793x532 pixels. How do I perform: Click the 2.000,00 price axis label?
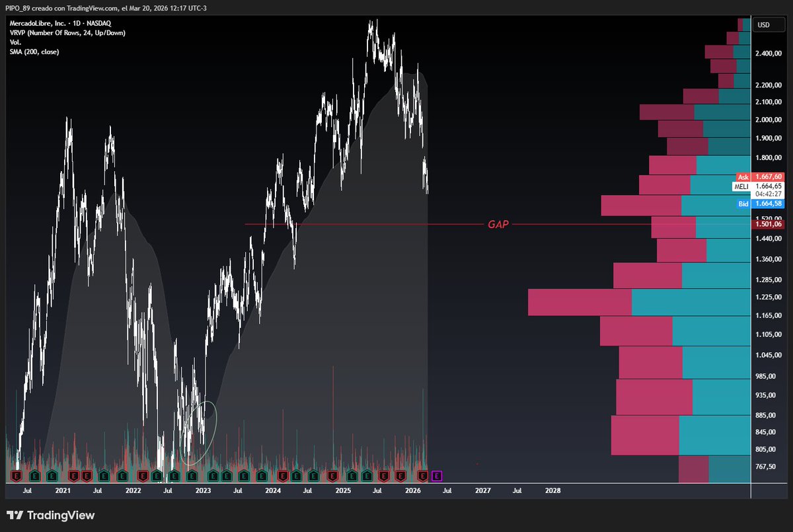[769, 120]
